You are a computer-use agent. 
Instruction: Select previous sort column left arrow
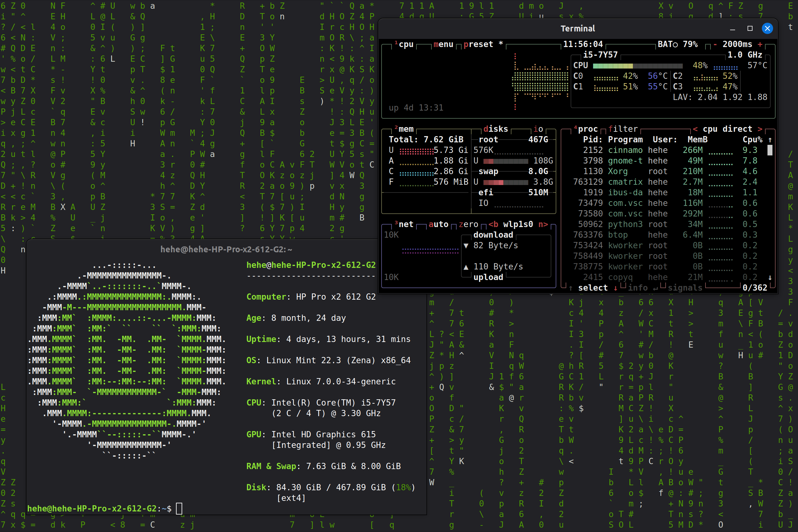coord(695,129)
